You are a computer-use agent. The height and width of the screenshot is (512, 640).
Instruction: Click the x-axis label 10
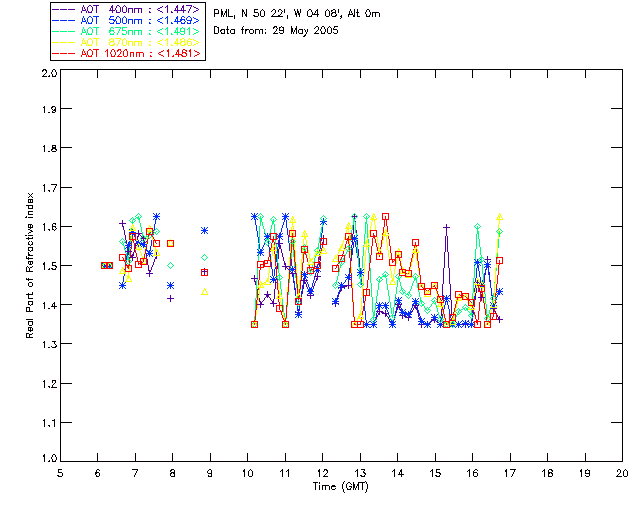point(247,473)
